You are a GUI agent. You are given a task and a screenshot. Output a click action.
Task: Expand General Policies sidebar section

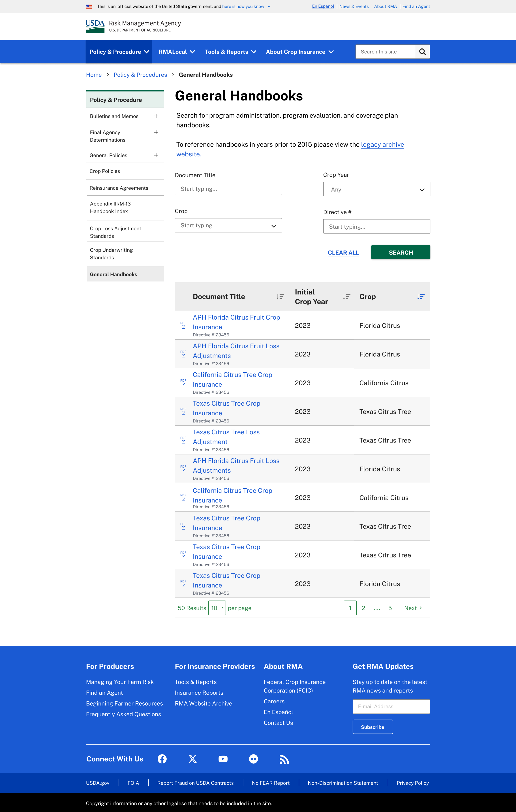point(156,155)
